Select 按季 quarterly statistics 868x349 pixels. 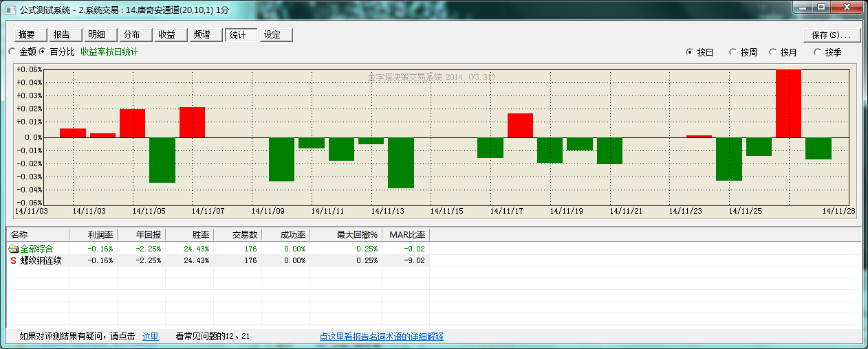[x=817, y=52]
